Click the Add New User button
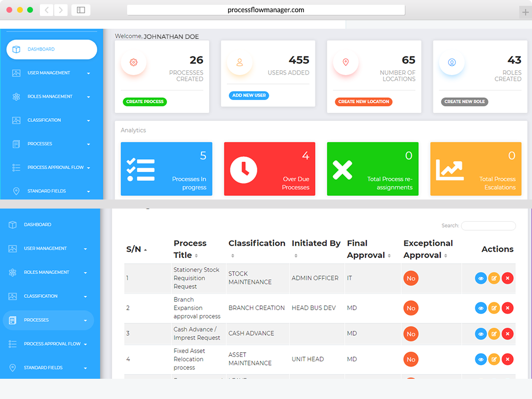Viewport: 532px width, 399px height. coord(249,96)
